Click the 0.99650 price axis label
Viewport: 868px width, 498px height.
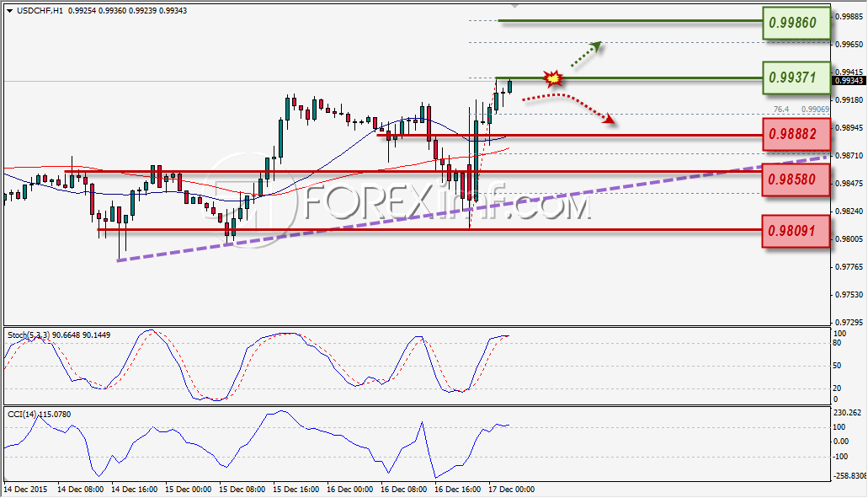(849, 45)
